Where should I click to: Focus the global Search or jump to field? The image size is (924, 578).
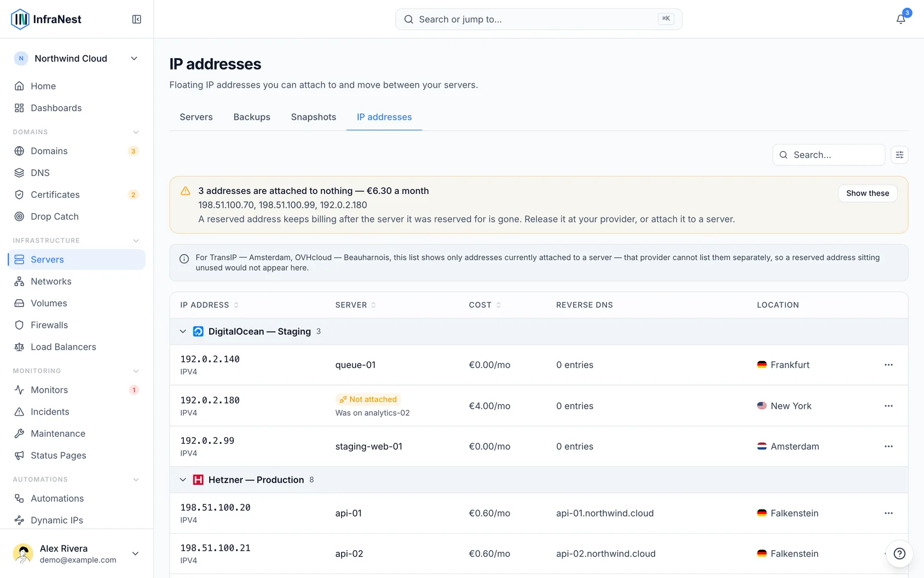point(539,19)
